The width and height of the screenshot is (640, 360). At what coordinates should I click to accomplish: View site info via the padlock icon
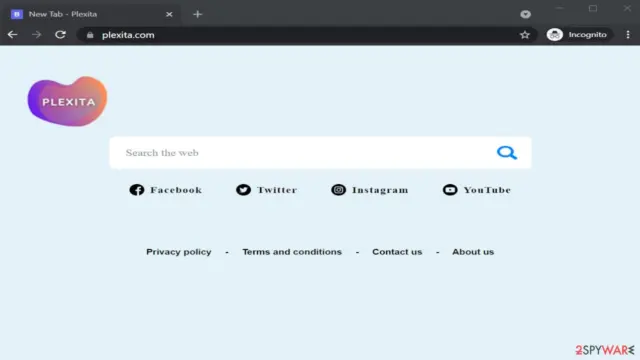click(x=90, y=35)
